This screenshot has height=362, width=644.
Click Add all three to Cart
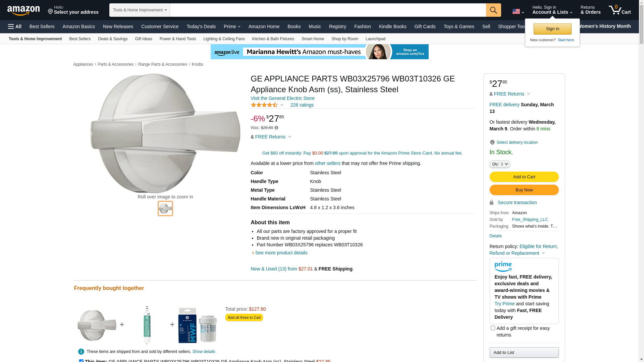coord(244,317)
